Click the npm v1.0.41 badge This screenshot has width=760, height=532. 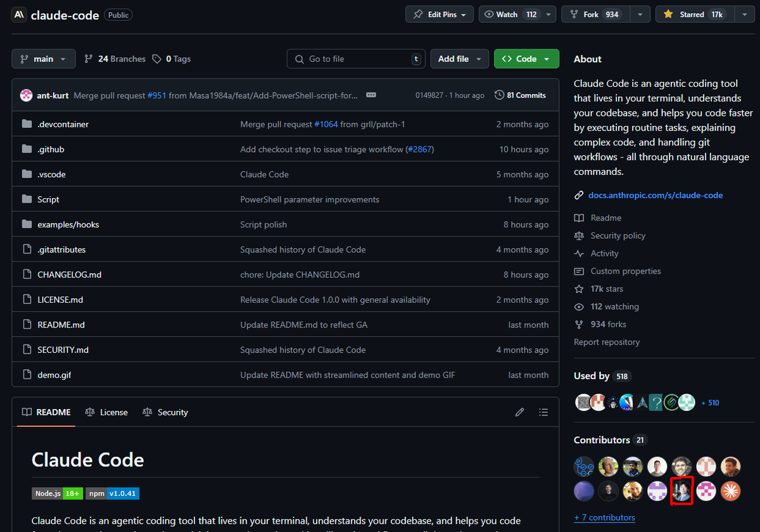pyautogui.click(x=112, y=493)
